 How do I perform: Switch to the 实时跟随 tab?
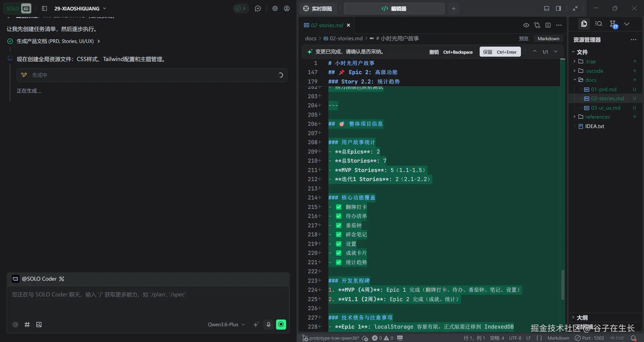click(x=318, y=8)
